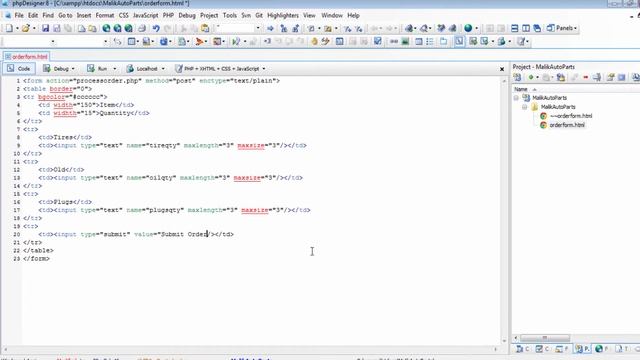640x360 pixels.
Task: Click the Print icon in the top toolbar
Action: [142, 28]
